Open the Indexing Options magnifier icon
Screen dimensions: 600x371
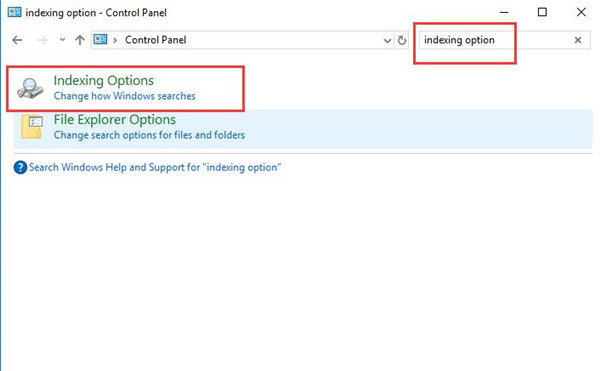tap(30, 88)
